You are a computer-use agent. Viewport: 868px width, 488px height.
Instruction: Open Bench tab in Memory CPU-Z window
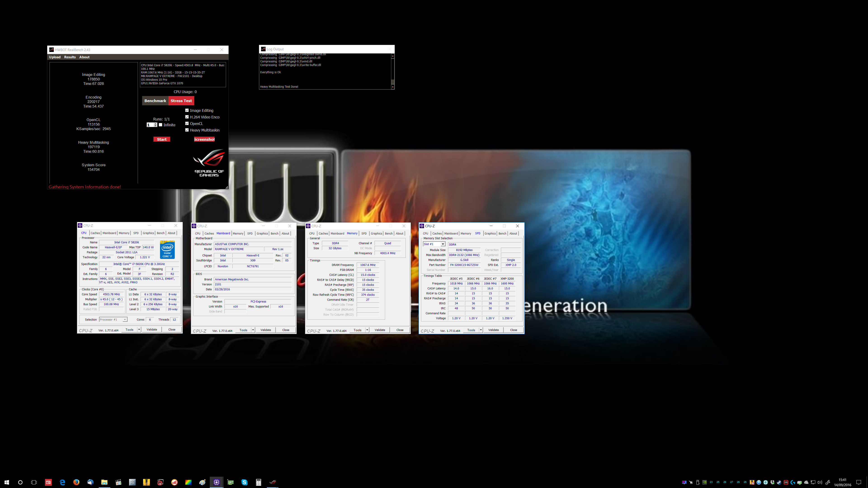tap(389, 233)
